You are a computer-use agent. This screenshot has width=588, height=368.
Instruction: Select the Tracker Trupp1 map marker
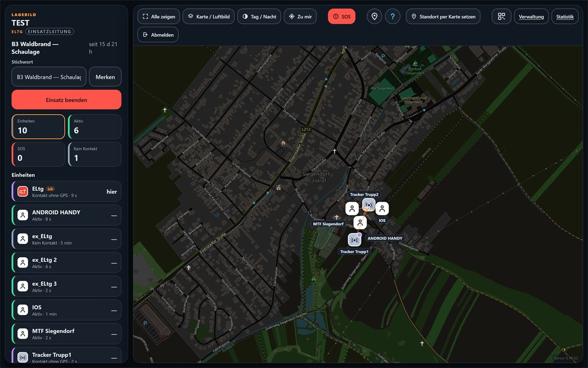[355, 240]
